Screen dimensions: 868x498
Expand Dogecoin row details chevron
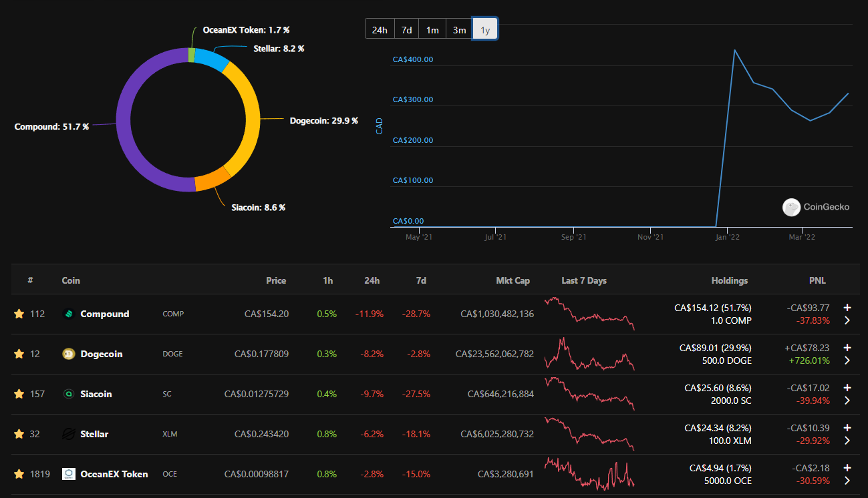click(847, 360)
